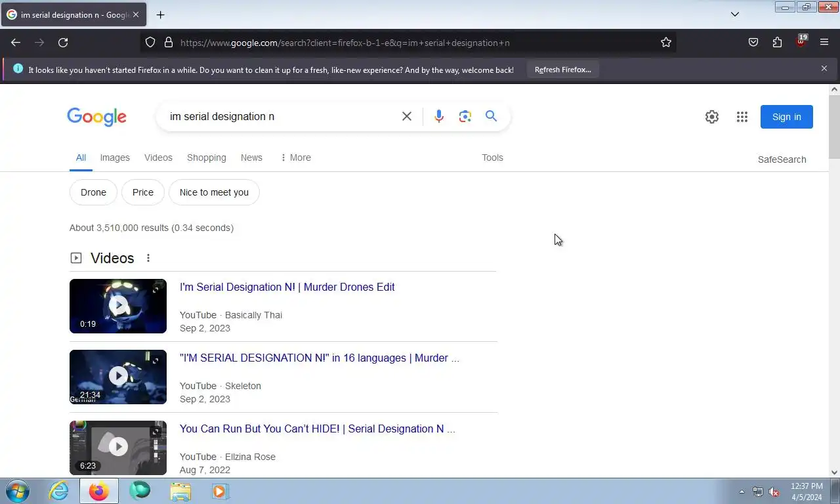
Task: Show hidden tray icons arrow
Action: (x=742, y=492)
